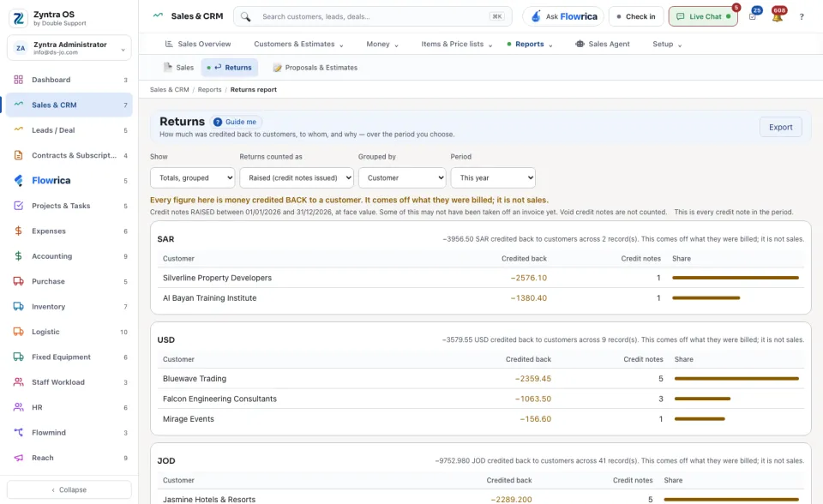Open the Reach megaphone icon
This screenshot has height=504, width=823.
click(x=18, y=458)
